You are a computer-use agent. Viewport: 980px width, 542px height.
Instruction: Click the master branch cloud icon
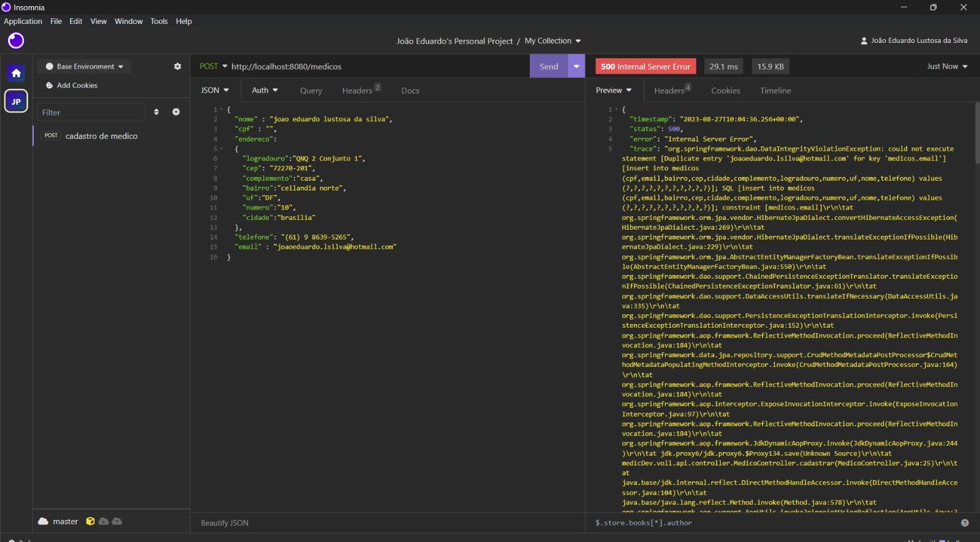click(43, 521)
